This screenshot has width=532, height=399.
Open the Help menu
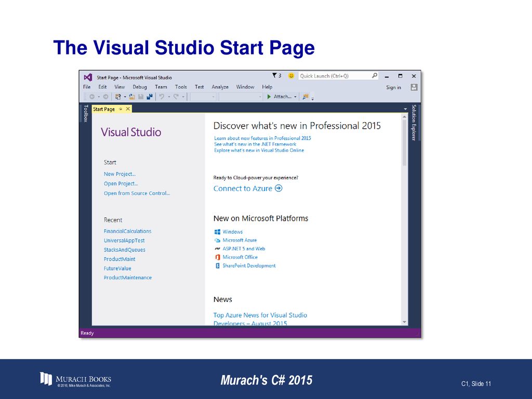267,87
